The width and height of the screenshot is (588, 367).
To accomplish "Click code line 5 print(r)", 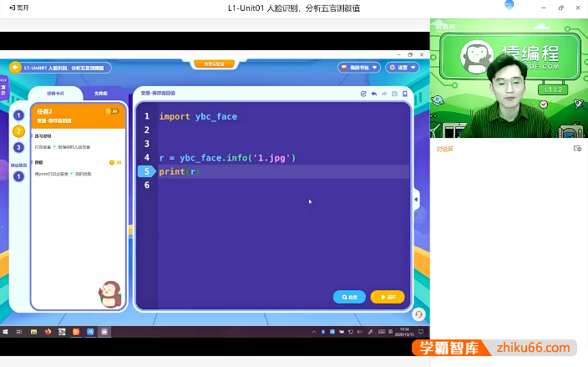I will click(x=180, y=172).
